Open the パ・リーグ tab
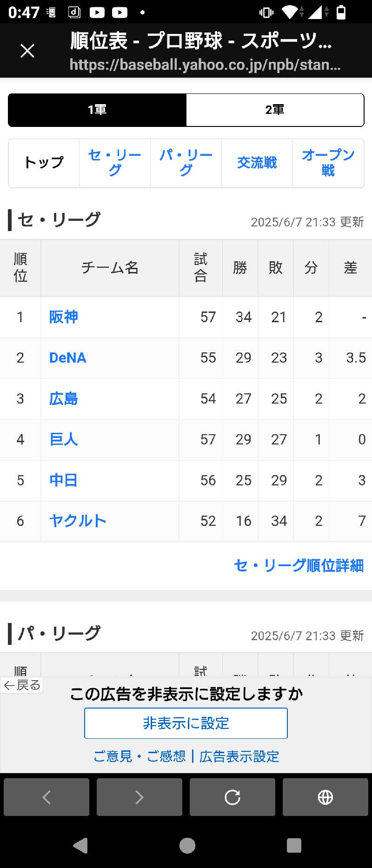This screenshot has width=372, height=868. tap(186, 163)
